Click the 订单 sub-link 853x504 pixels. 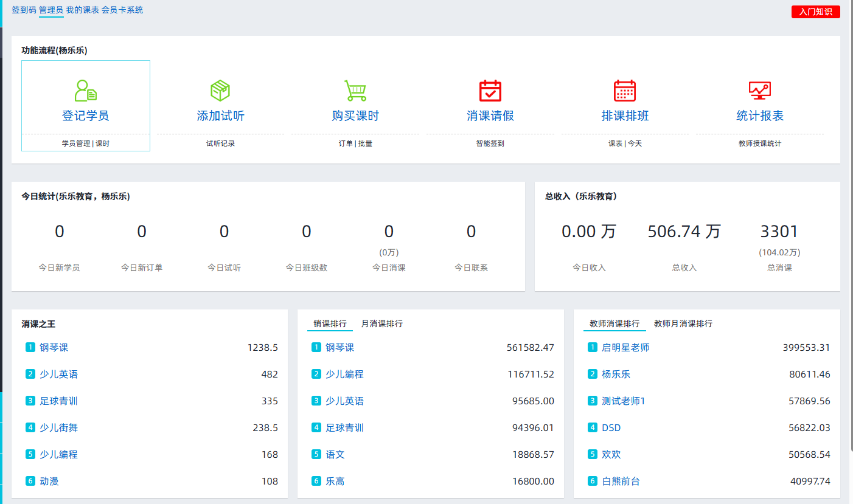point(346,143)
